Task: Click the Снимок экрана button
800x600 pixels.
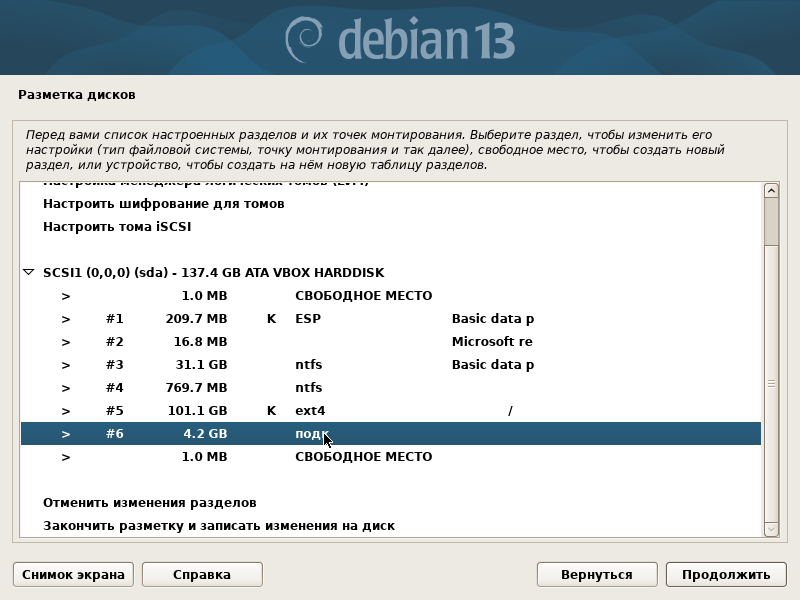Action: tap(73, 574)
